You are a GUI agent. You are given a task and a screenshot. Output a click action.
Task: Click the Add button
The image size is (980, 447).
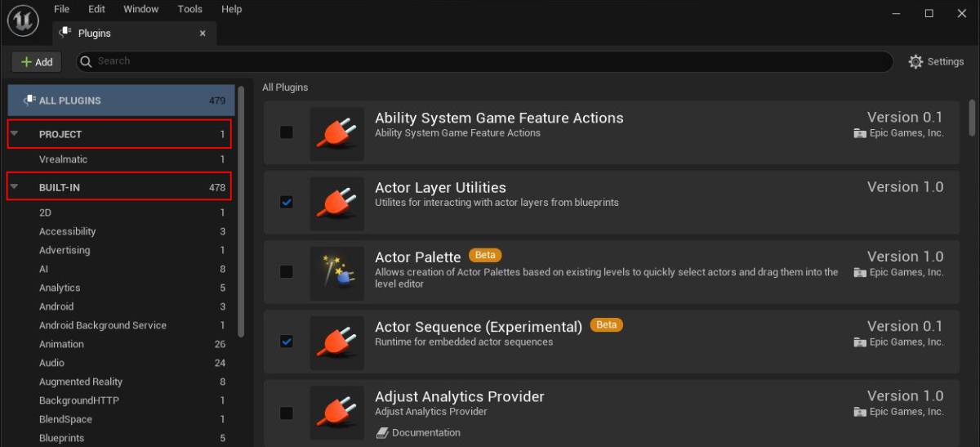pyautogui.click(x=37, y=62)
